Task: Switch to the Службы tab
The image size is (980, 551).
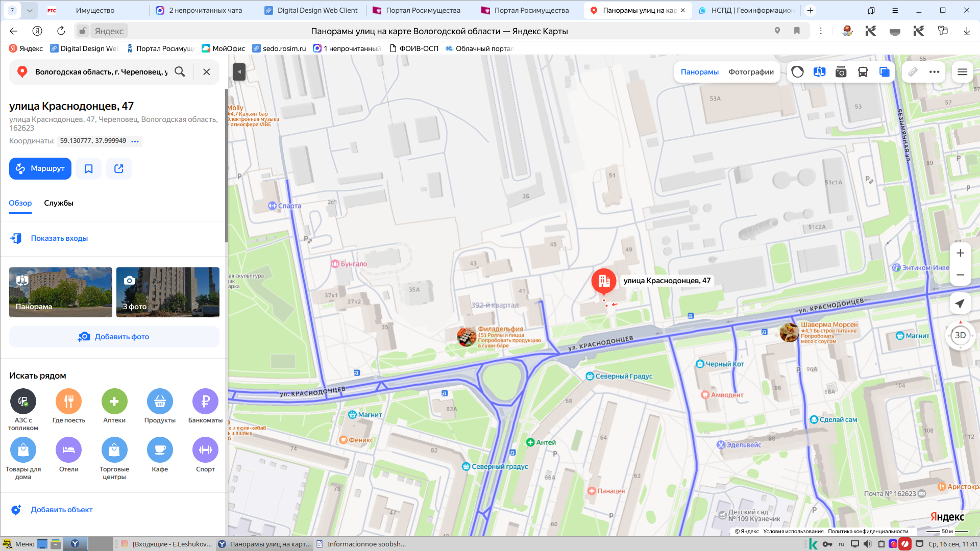Action: coord(59,203)
